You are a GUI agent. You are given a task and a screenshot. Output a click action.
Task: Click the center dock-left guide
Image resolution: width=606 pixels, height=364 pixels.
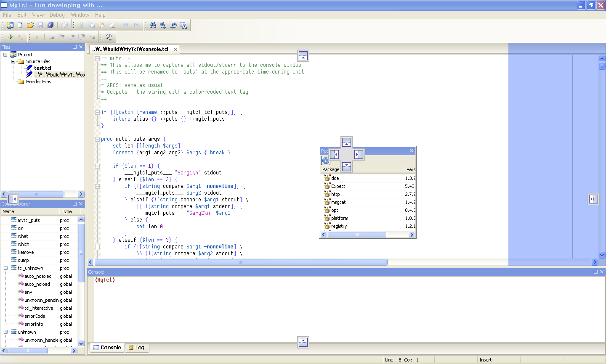pyautogui.click(x=335, y=154)
